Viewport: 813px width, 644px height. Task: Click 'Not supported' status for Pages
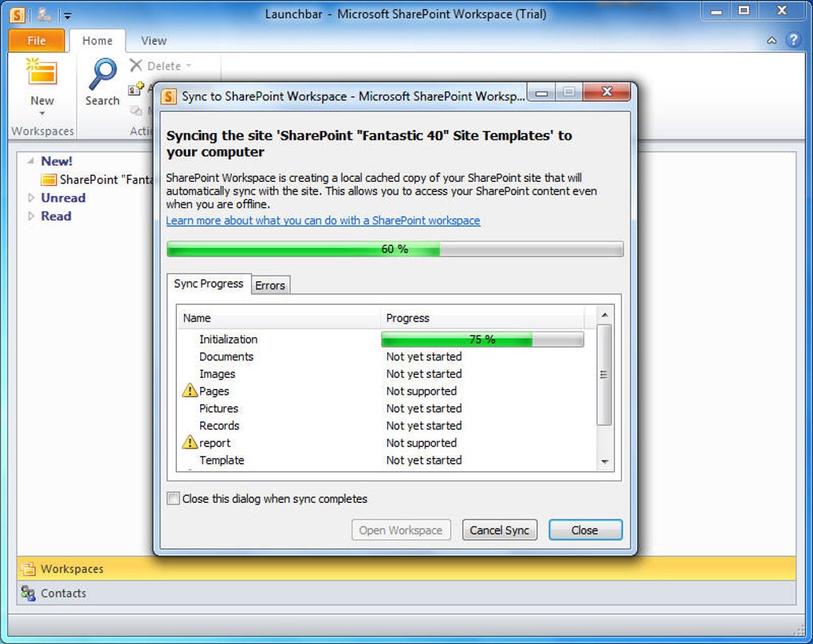coord(422,391)
